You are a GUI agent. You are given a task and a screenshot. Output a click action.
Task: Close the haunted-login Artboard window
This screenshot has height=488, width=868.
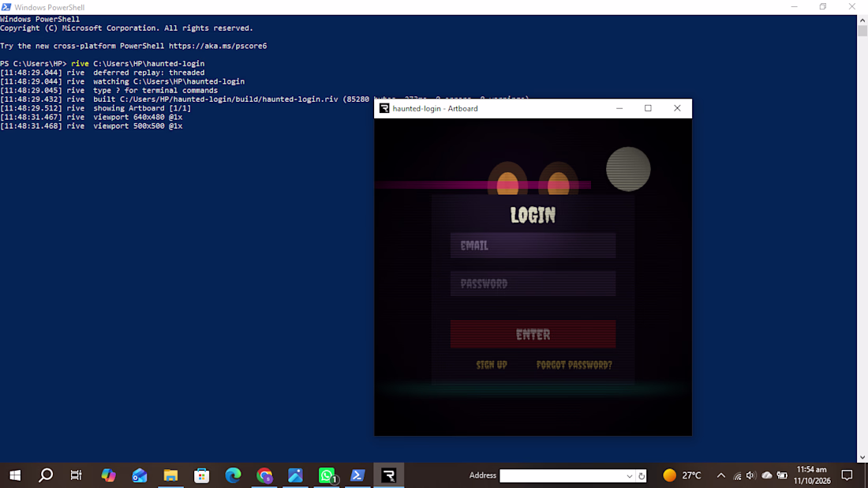coord(677,108)
